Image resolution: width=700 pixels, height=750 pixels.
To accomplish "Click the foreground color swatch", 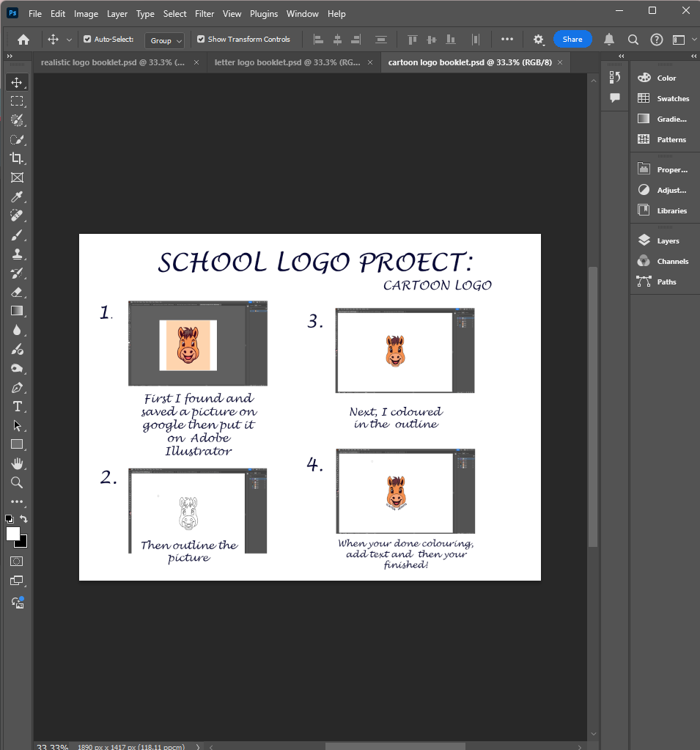I will click(13, 534).
